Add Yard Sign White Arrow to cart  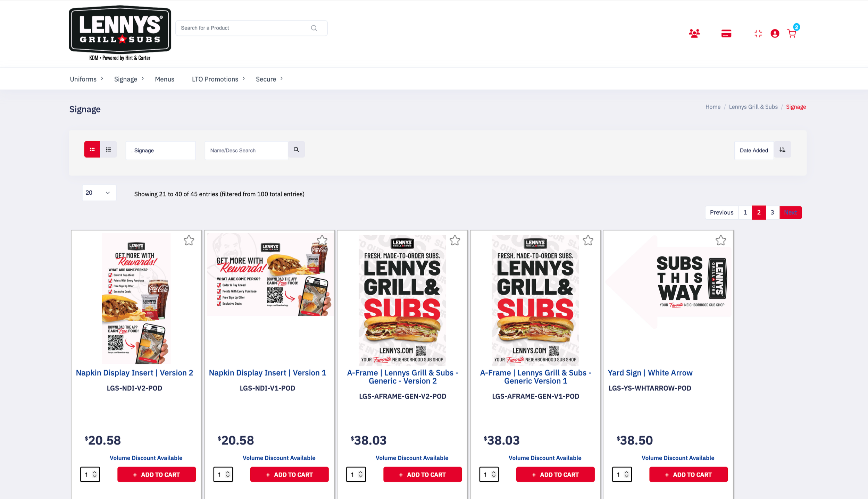coord(688,474)
